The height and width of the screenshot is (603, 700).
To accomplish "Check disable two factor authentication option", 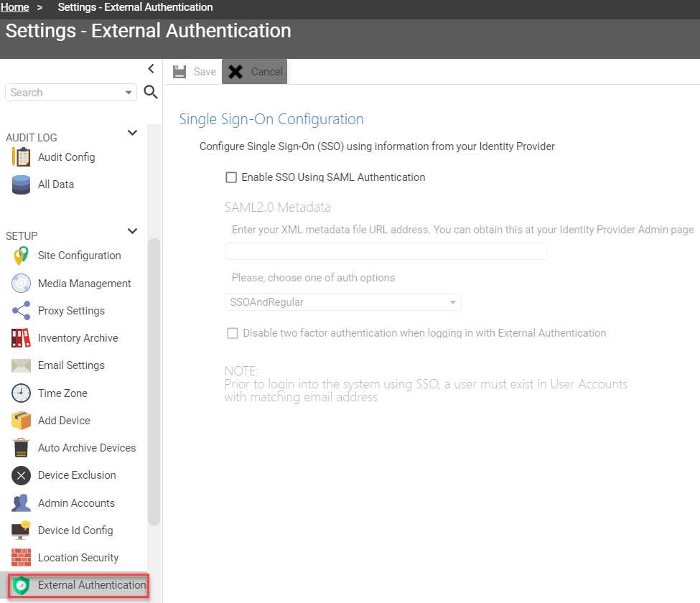I will [x=232, y=332].
